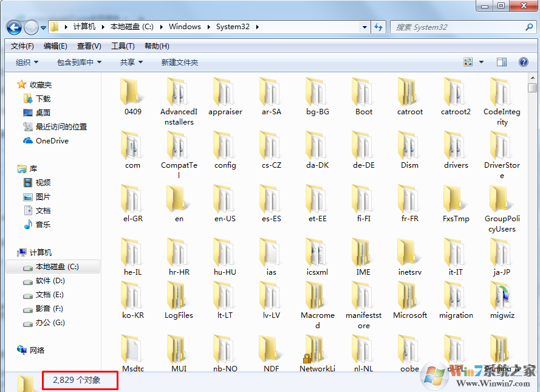Open 最近访问的位置 in the sidebar
This screenshot has width=540, height=392.
click(x=61, y=127)
